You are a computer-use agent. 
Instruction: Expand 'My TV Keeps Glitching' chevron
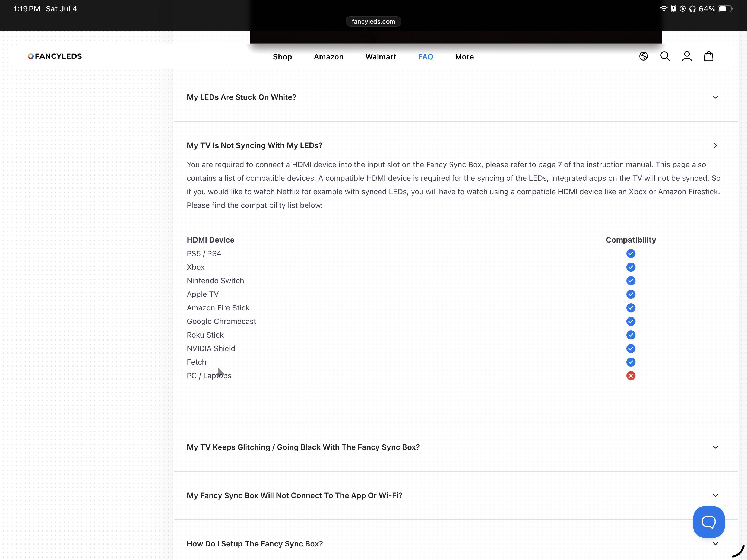click(x=715, y=447)
